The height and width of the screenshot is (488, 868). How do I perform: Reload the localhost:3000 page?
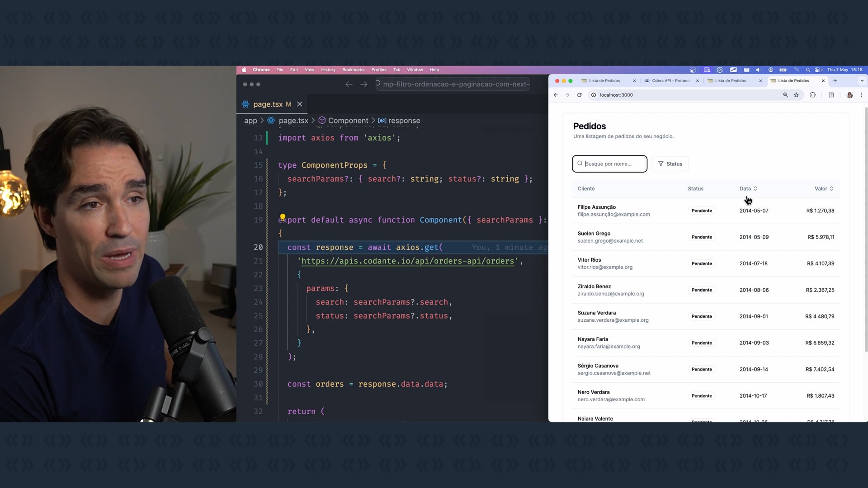(579, 95)
